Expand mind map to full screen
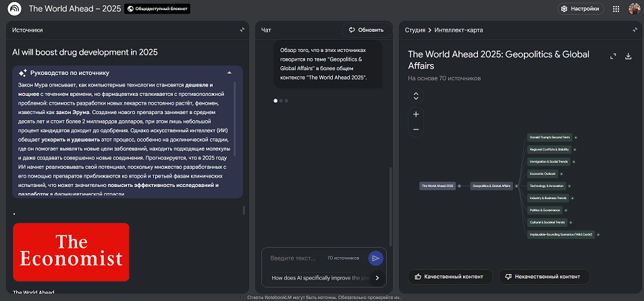 click(613, 57)
